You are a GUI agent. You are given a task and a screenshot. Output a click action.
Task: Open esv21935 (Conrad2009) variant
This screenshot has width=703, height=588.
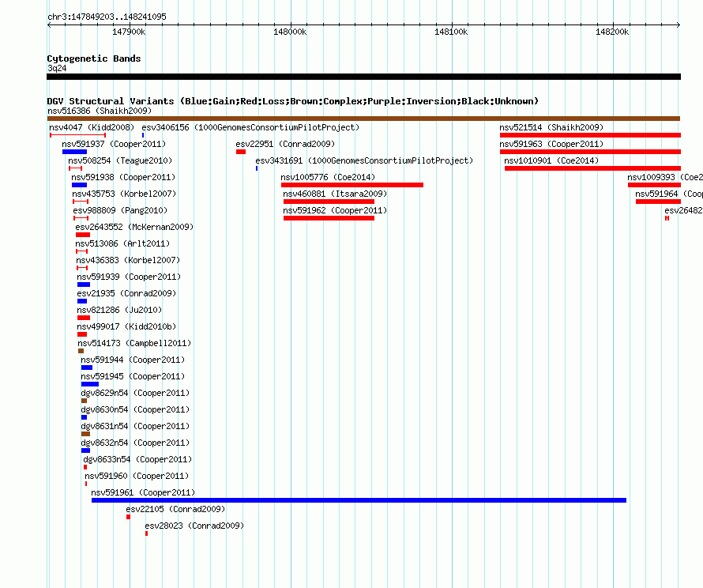(126, 293)
